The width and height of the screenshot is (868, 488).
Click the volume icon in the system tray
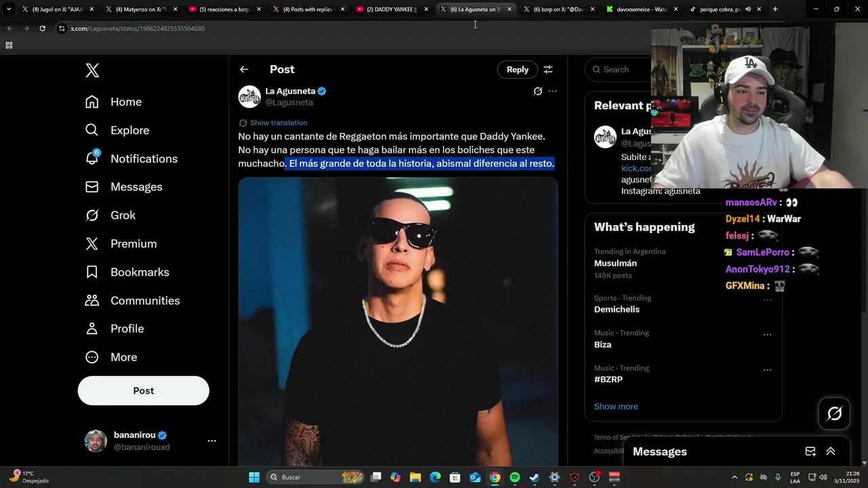823,477
